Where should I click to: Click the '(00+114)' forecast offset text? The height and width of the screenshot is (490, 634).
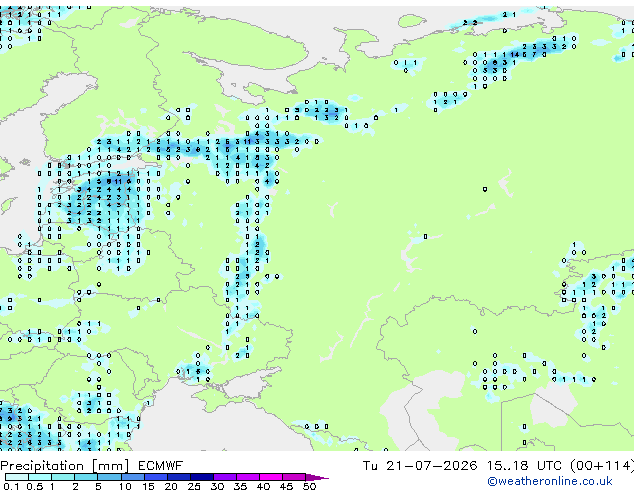coord(602,466)
